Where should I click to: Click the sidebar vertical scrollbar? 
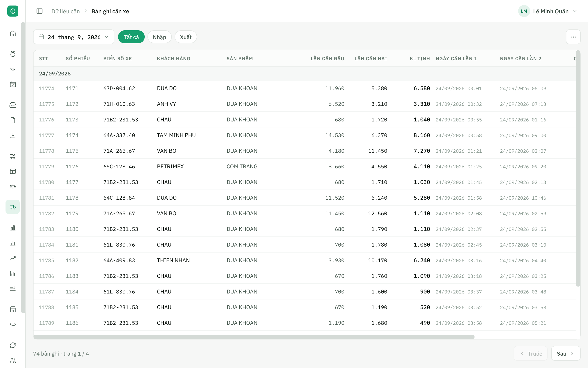pos(23,168)
